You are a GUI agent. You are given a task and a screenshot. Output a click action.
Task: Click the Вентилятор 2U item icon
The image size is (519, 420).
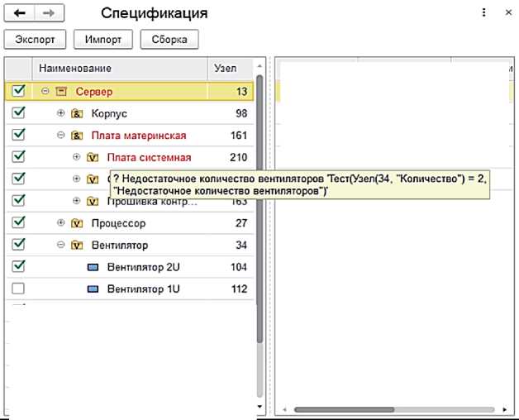pyautogui.click(x=93, y=267)
